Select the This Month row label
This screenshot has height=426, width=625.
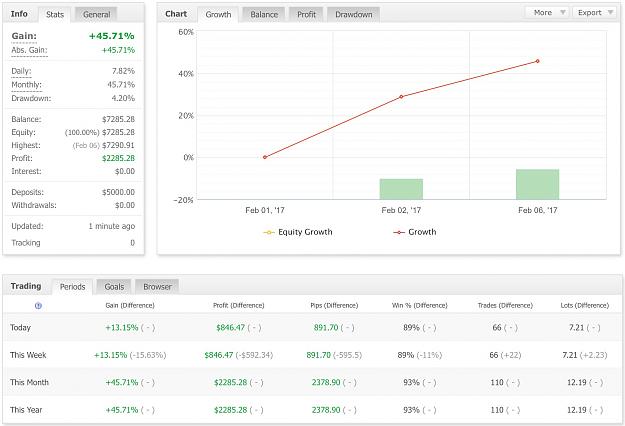[29, 382]
